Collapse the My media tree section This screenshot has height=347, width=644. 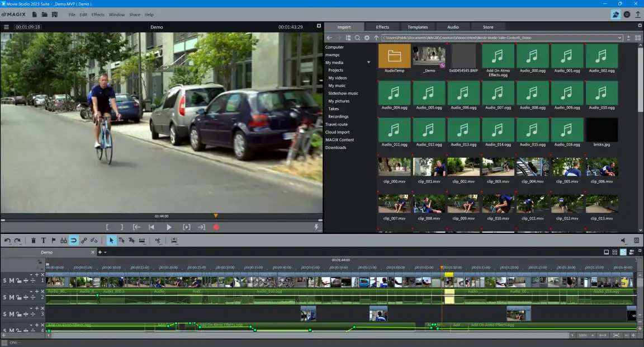368,63
